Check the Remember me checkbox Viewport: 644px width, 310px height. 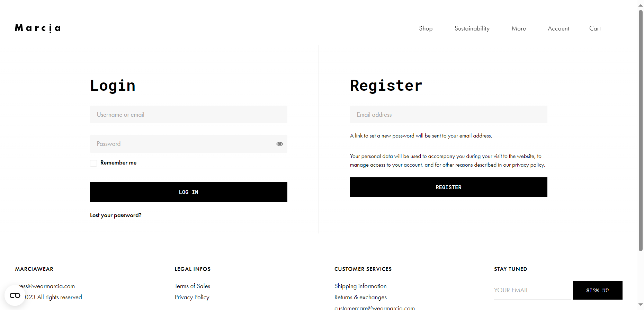click(x=93, y=163)
